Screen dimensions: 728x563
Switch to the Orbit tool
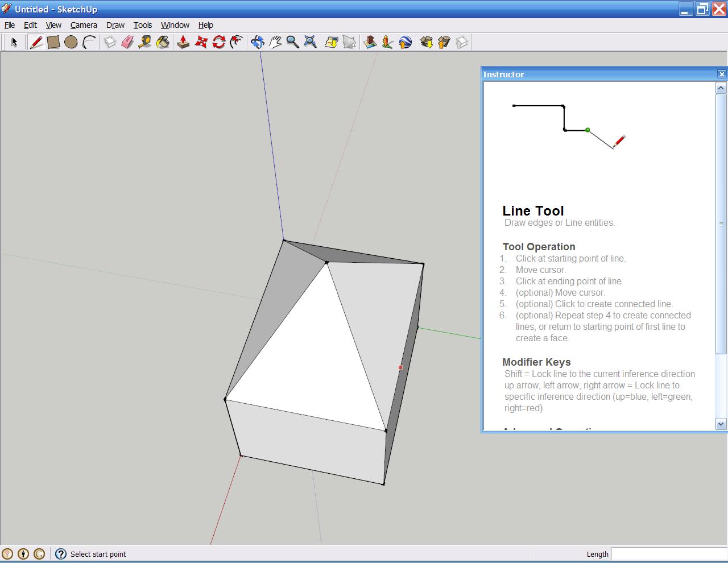(x=258, y=42)
